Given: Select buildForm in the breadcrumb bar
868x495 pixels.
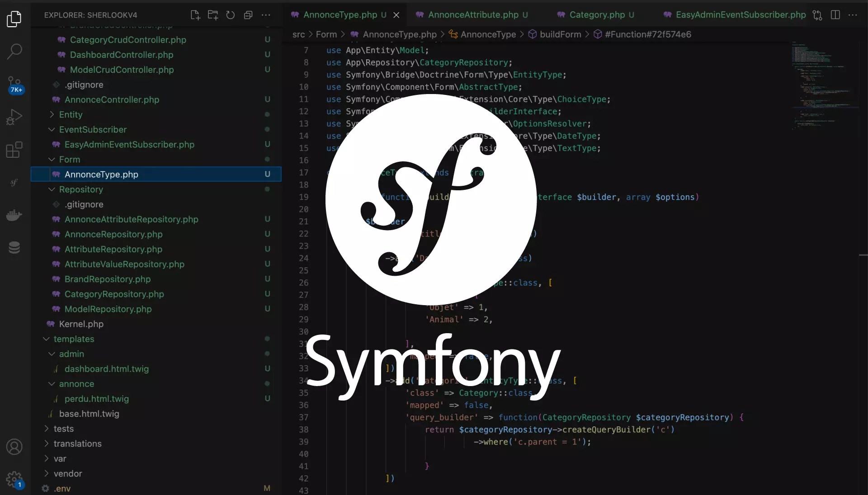Looking at the screenshot, I should [x=561, y=34].
